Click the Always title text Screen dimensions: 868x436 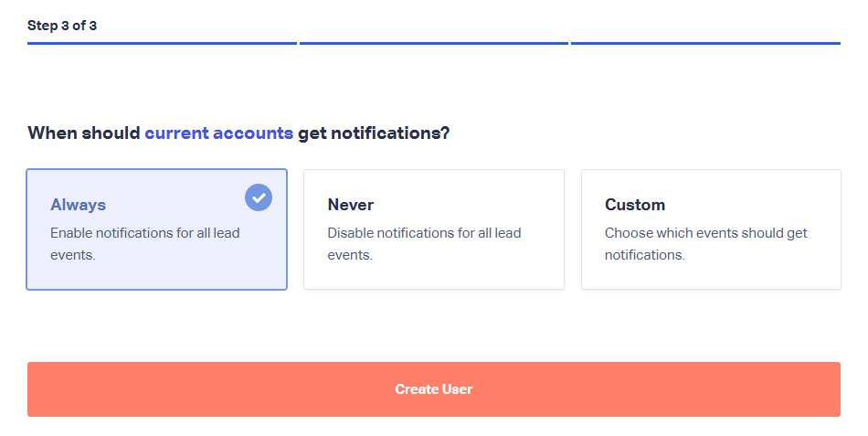[x=78, y=205]
